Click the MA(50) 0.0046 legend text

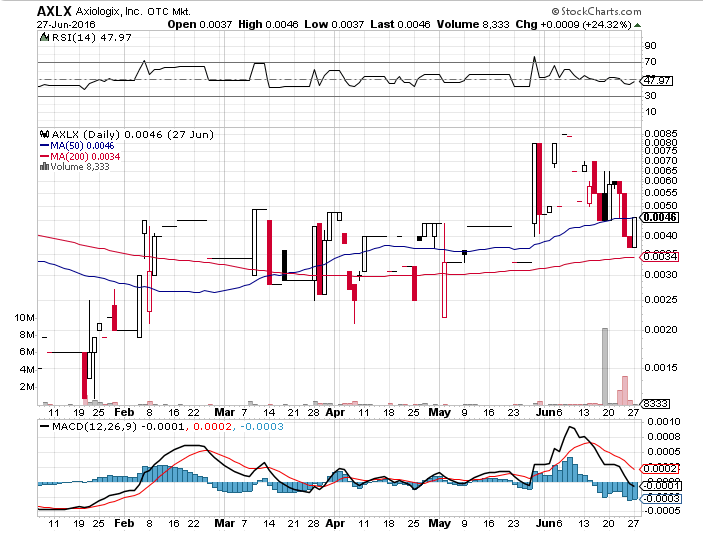tap(82, 146)
